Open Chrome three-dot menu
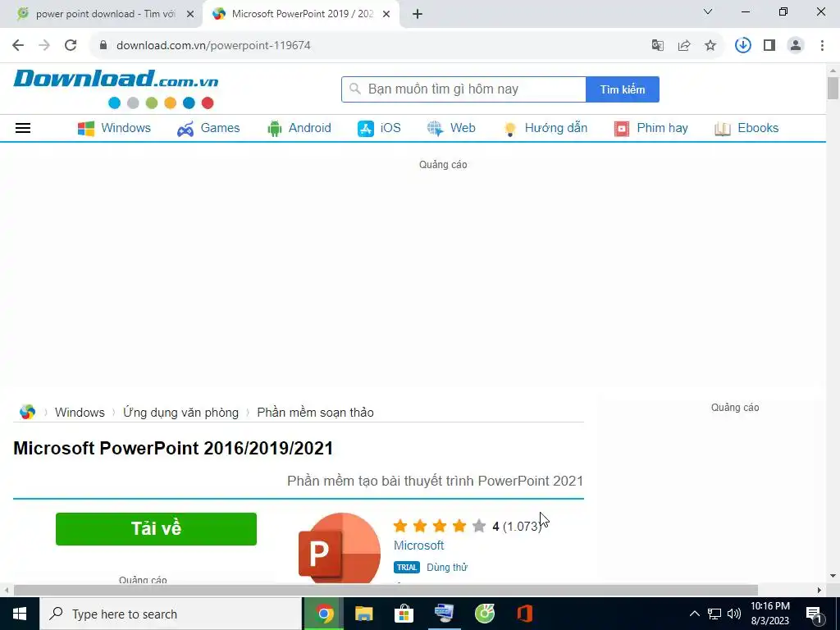The image size is (840, 630). point(822,45)
